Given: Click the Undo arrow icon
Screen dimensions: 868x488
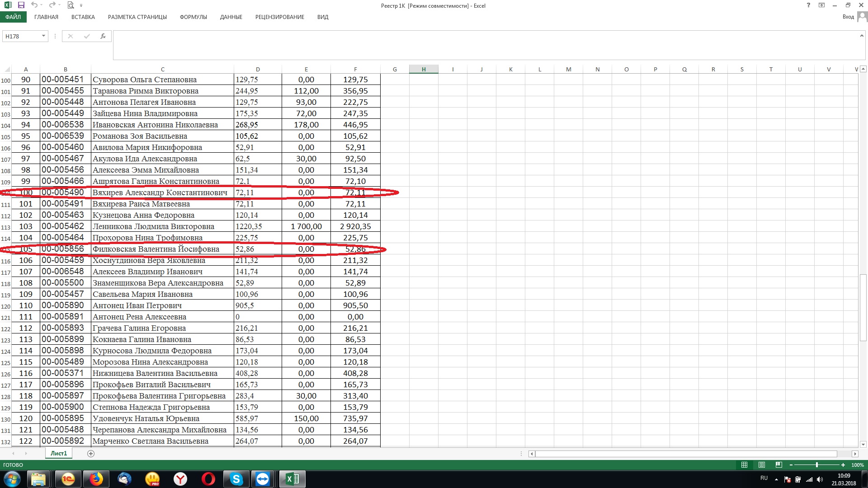Looking at the screenshot, I should [x=34, y=5].
